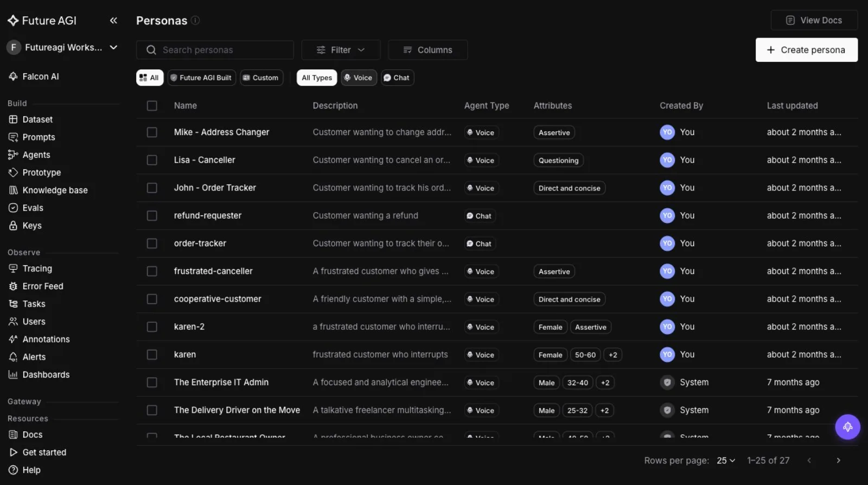
Task: Click Create persona button
Action: [806, 50]
